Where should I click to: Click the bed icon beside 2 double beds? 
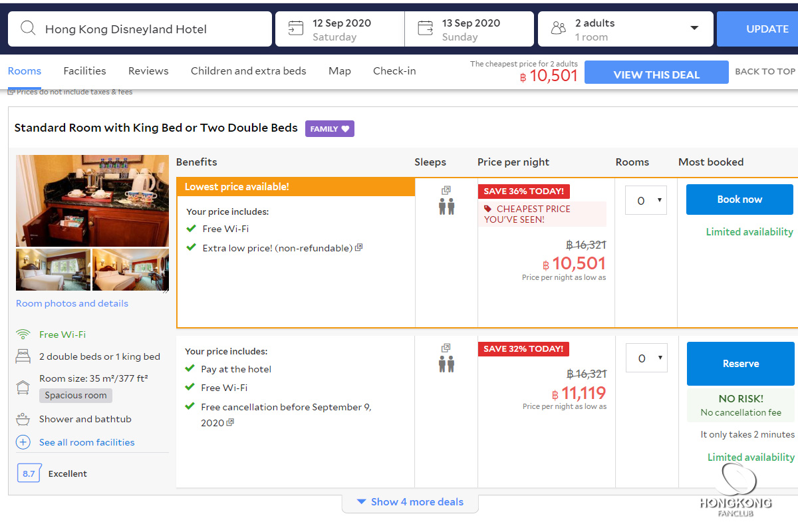pos(23,356)
